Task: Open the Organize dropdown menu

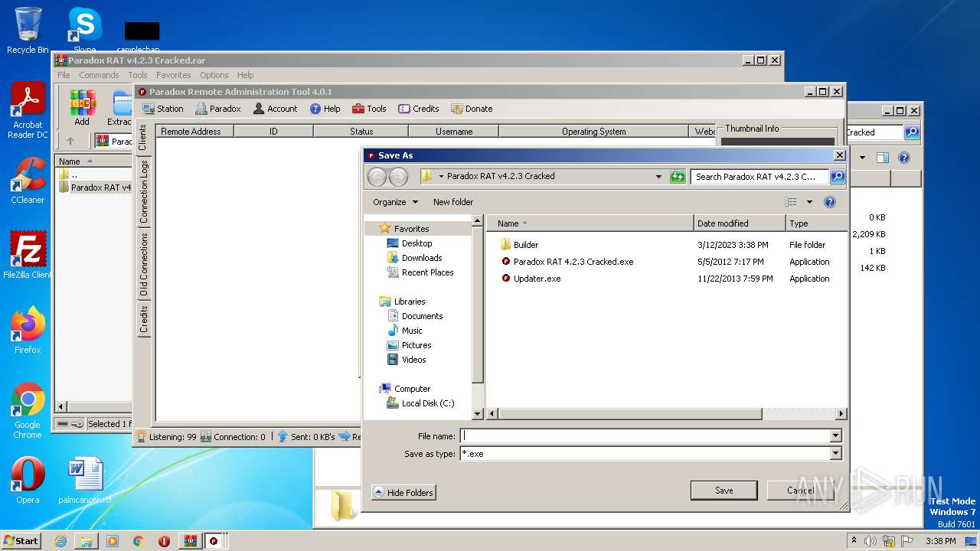Action: [x=395, y=202]
